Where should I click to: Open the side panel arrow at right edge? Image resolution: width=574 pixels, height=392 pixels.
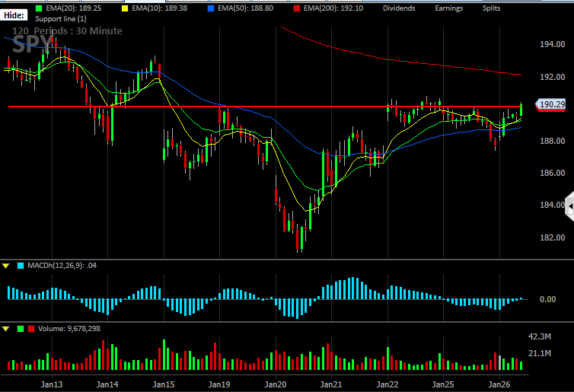pos(569,207)
